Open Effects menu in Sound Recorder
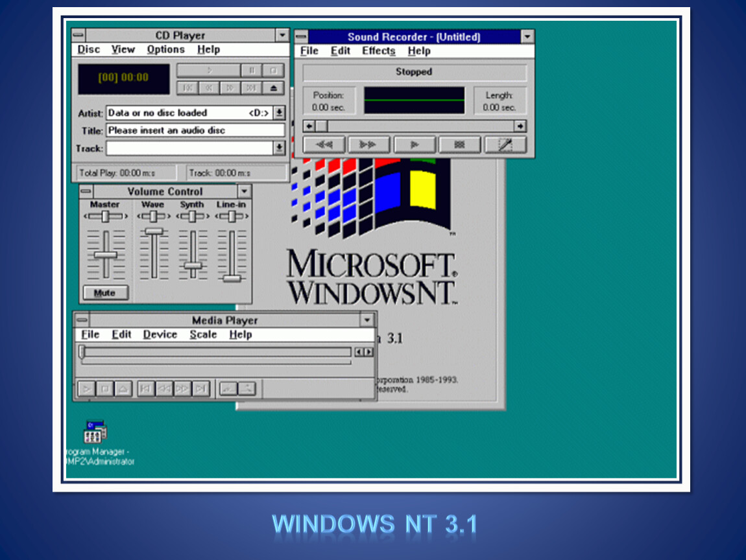Image resolution: width=746 pixels, height=560 pixels. point(378,51)
